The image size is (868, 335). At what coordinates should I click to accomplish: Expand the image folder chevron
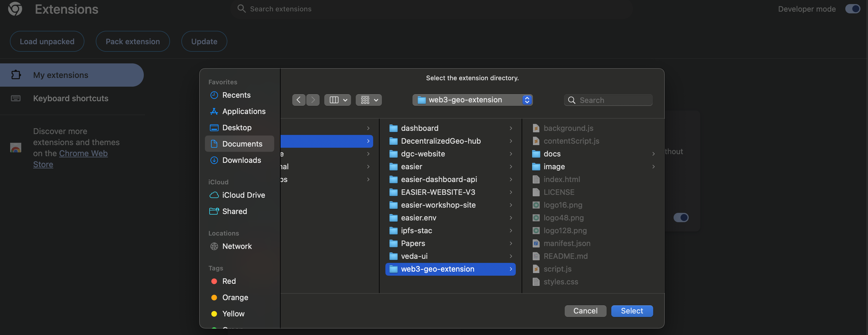click(653, 167)
